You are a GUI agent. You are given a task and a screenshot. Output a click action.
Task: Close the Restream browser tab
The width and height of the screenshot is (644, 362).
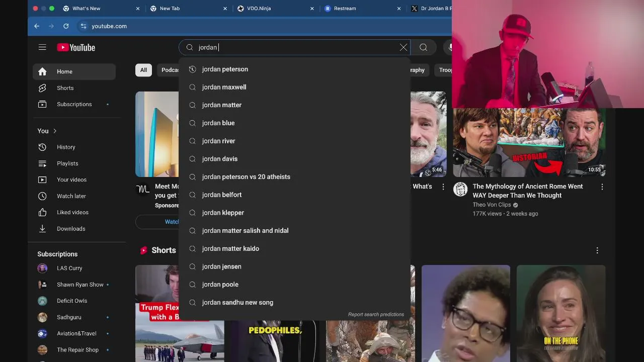[x=399, y=9]
